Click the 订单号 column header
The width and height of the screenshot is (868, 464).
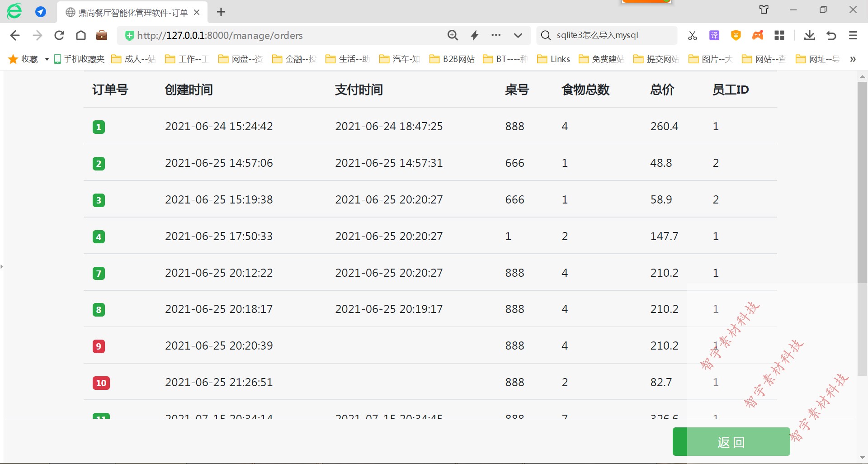(110, 90)
